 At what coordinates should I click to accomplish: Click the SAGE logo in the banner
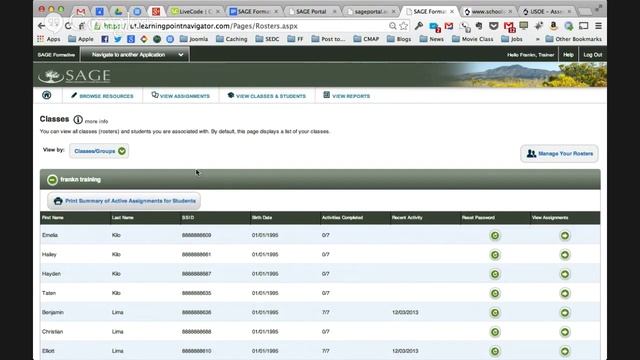[x=74, y=75]
